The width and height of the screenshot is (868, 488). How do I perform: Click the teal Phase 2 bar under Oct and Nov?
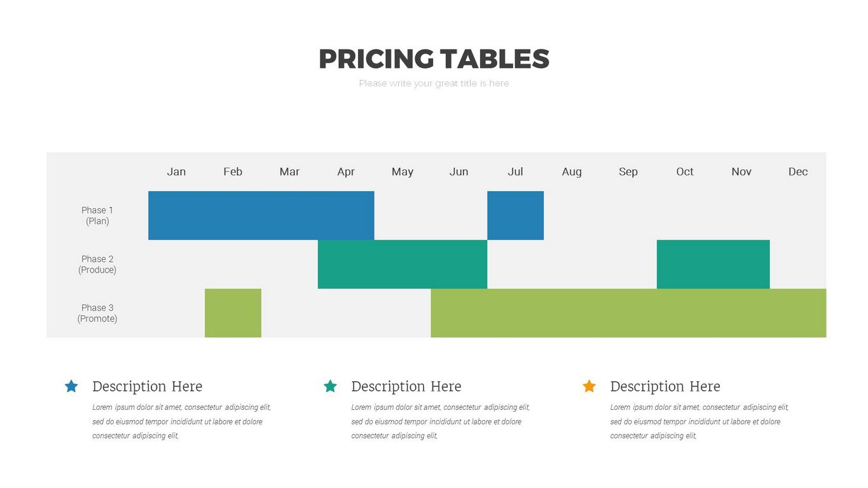pos(713,264)
